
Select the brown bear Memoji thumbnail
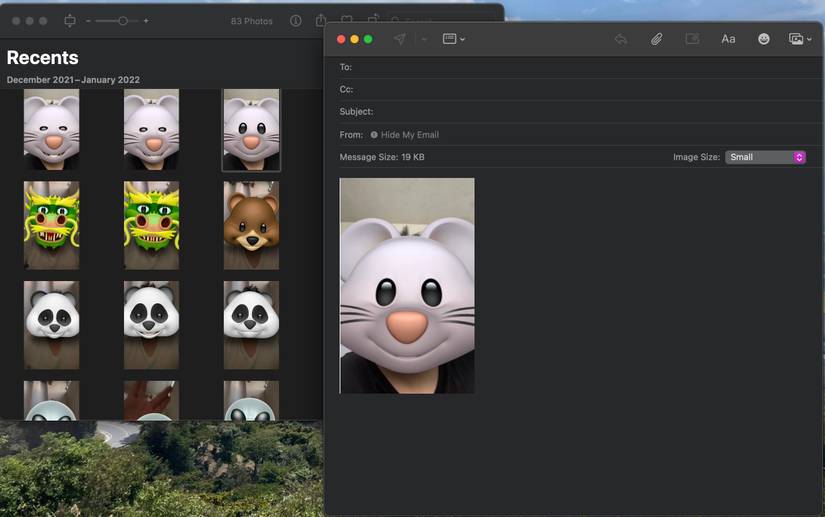coord(251,225)
